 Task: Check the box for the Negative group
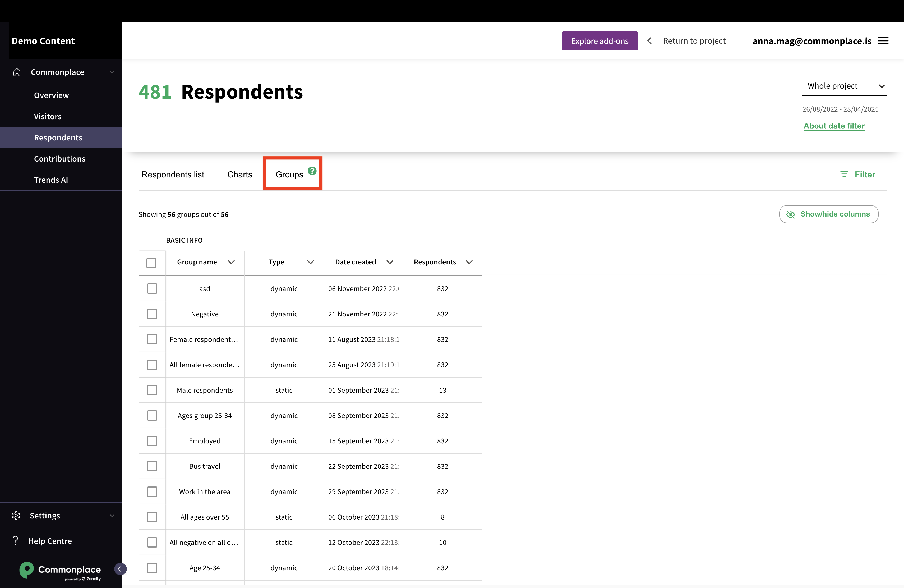coord(152,314)
